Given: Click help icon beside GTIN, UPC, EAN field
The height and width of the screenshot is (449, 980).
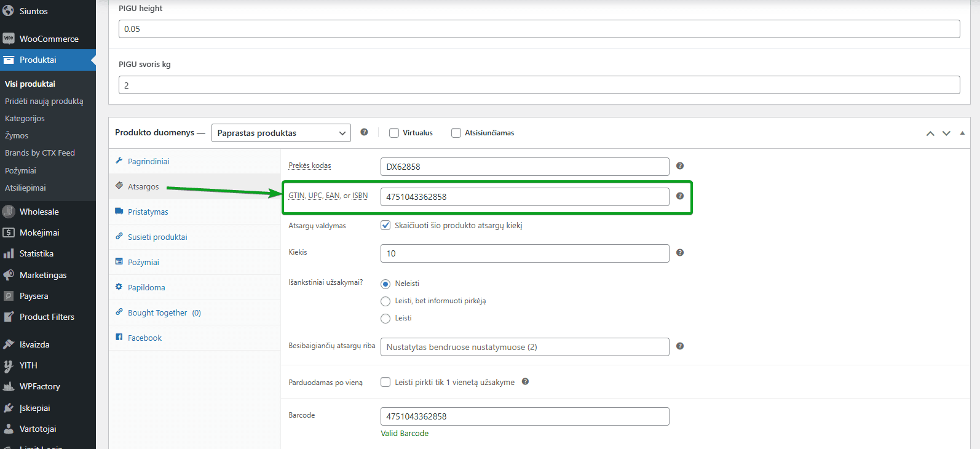Looking at the screenshot, I should click(680, 196).
